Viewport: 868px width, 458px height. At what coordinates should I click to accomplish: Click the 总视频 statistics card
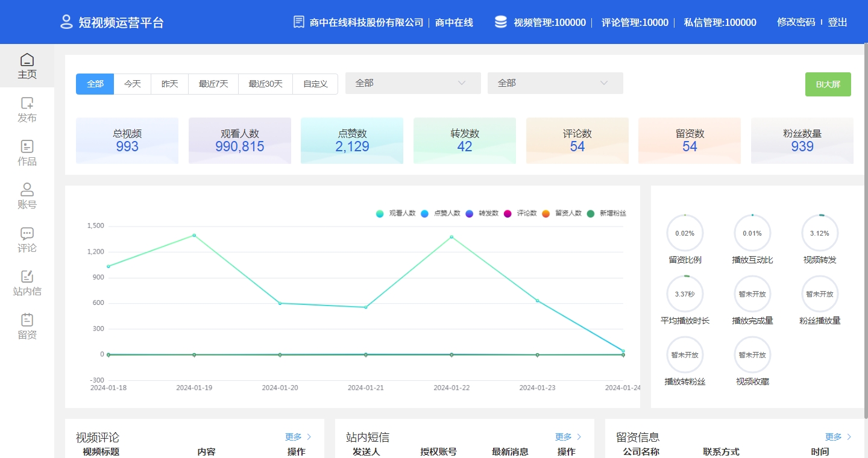tap(127, 140)
